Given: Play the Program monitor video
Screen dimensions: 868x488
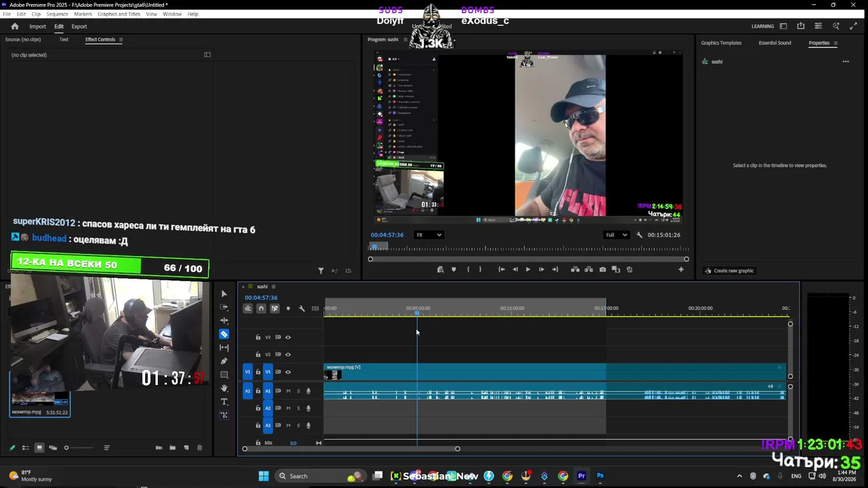Looking at the screenshot, I should 528,270.
